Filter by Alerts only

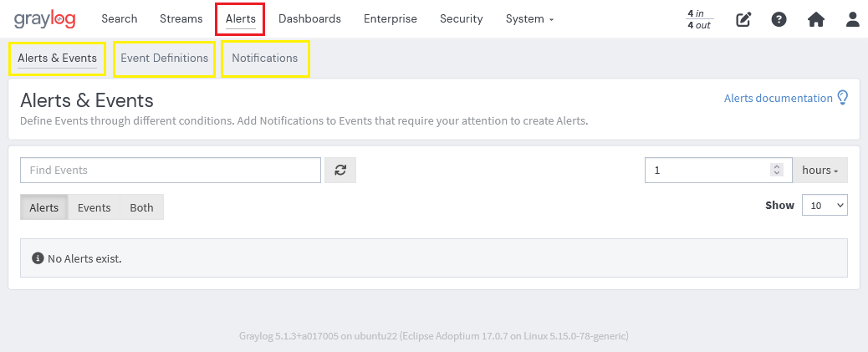(44, 207)
